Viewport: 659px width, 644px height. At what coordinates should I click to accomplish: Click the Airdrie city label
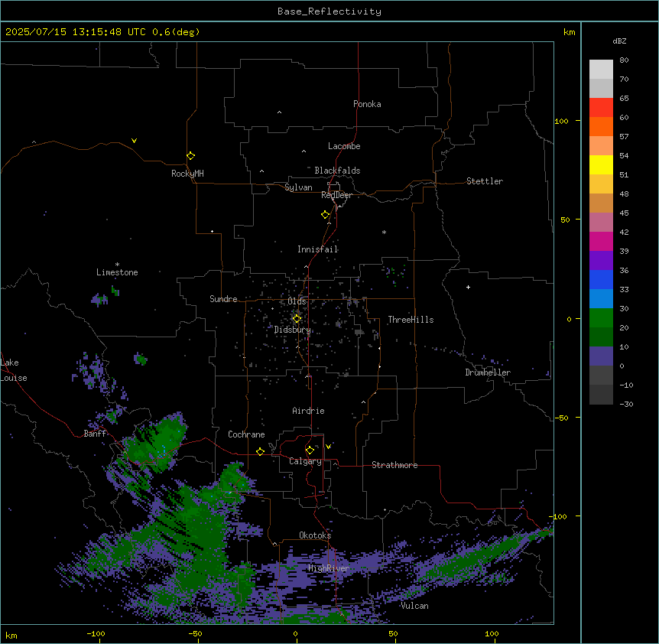coord(309,411)
